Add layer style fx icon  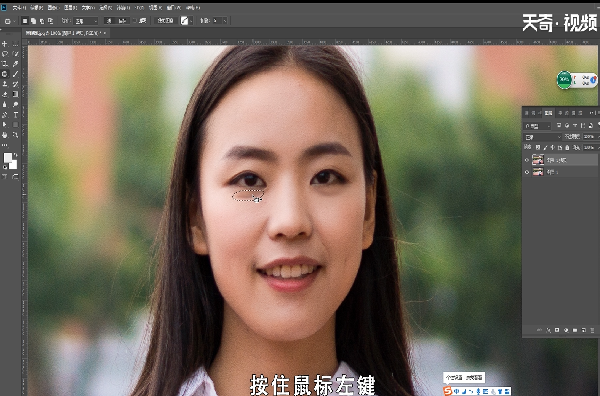[x=548, y=330]
